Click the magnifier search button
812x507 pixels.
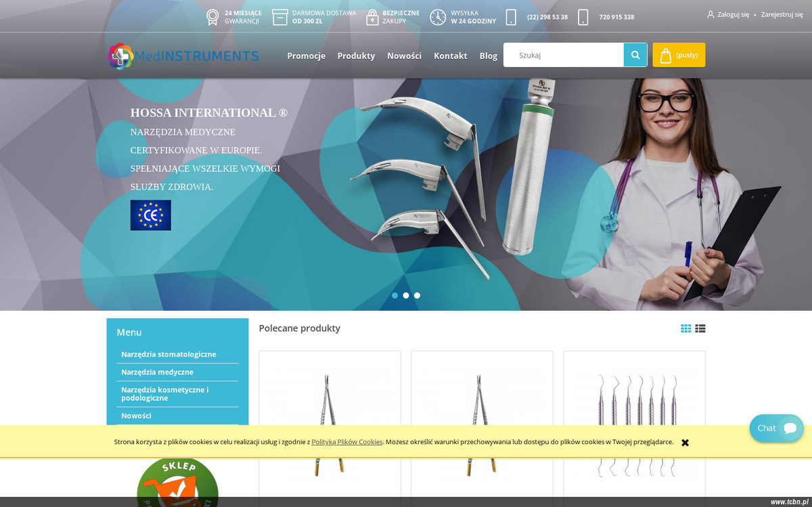pos(635,55)
